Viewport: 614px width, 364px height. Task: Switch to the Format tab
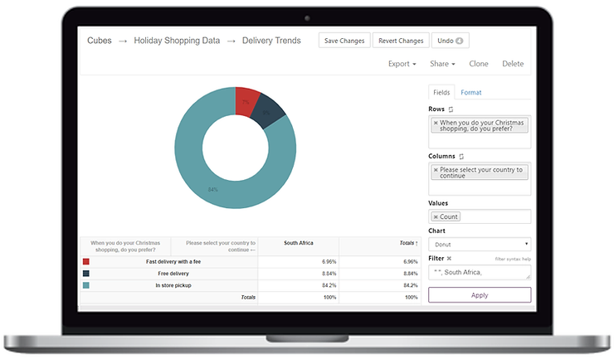(x=471, y=92)
